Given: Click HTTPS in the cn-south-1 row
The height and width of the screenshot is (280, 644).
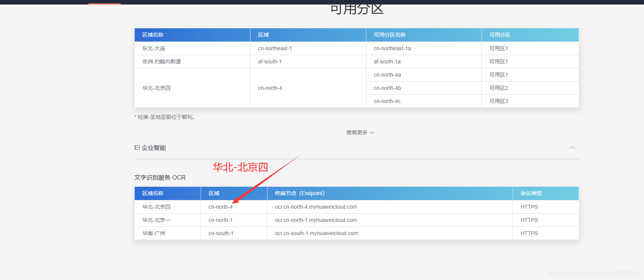Looking at the screenshot, I should (529, 233).
